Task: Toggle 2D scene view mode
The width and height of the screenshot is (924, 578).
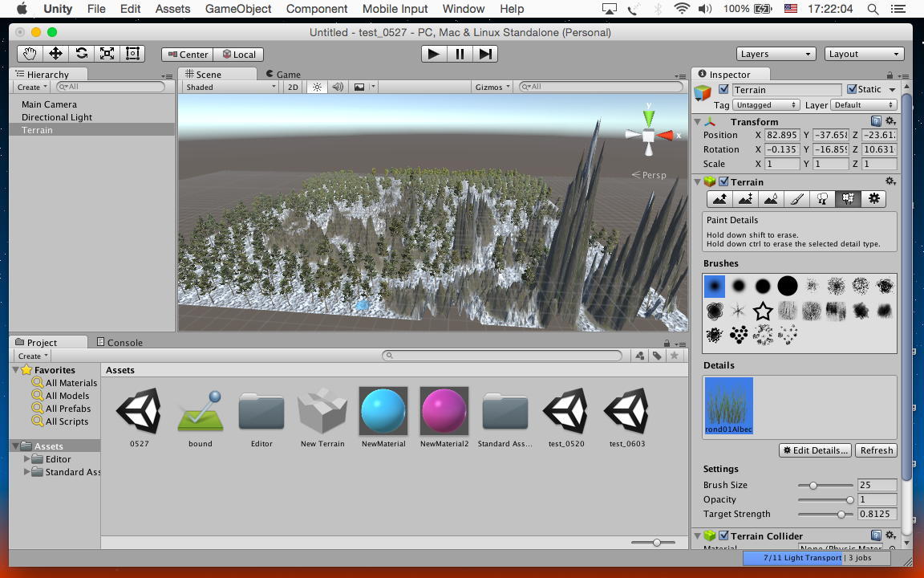Action: 293,87
